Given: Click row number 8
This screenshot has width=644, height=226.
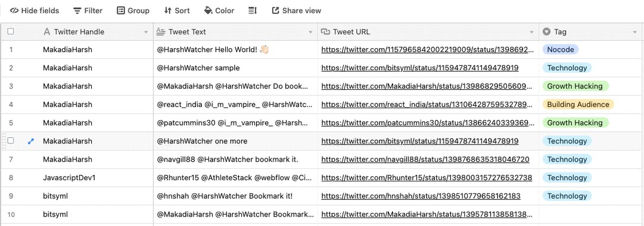Looking at the screenshot, I should pyautogui.click(x=11, y=178).
